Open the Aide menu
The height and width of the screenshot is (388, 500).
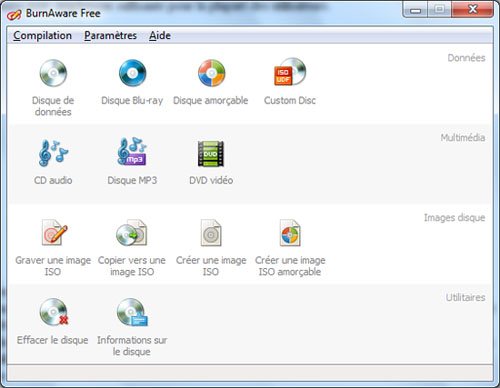point(160,36)
